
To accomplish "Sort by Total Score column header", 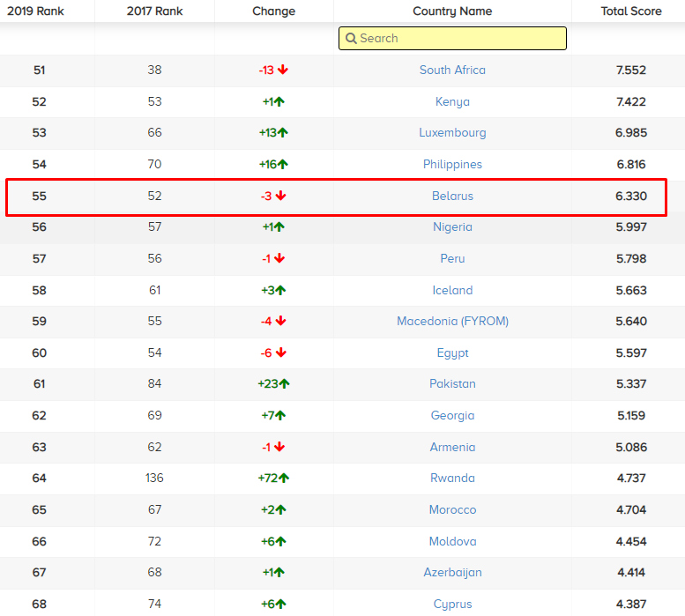I will [x=630, y=11].
